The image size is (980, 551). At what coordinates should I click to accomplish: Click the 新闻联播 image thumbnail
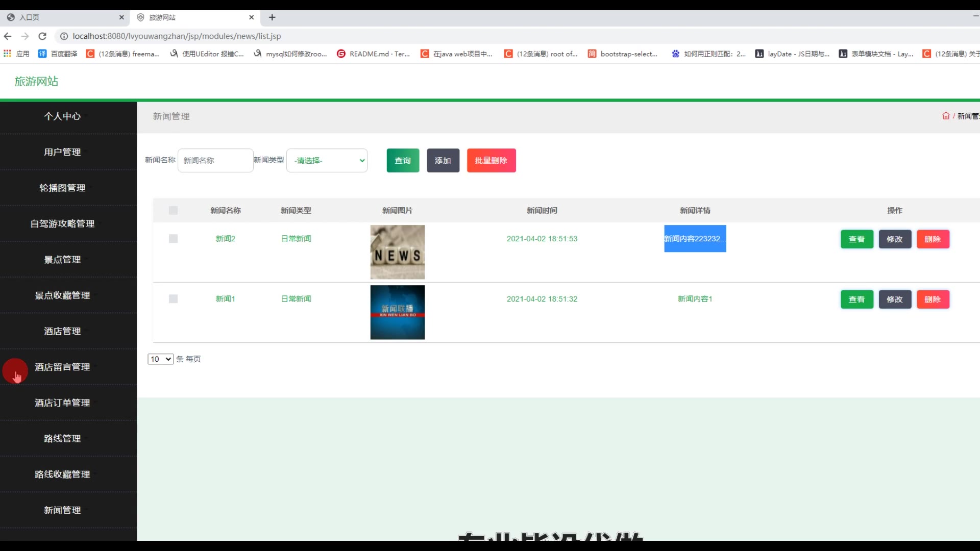click(x=397, y=312)
